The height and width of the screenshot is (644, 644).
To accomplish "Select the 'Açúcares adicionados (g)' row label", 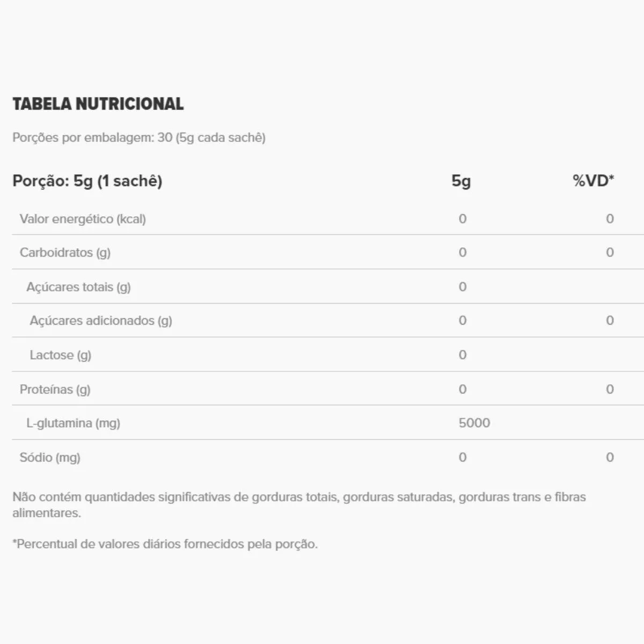I will coord(101,320).
